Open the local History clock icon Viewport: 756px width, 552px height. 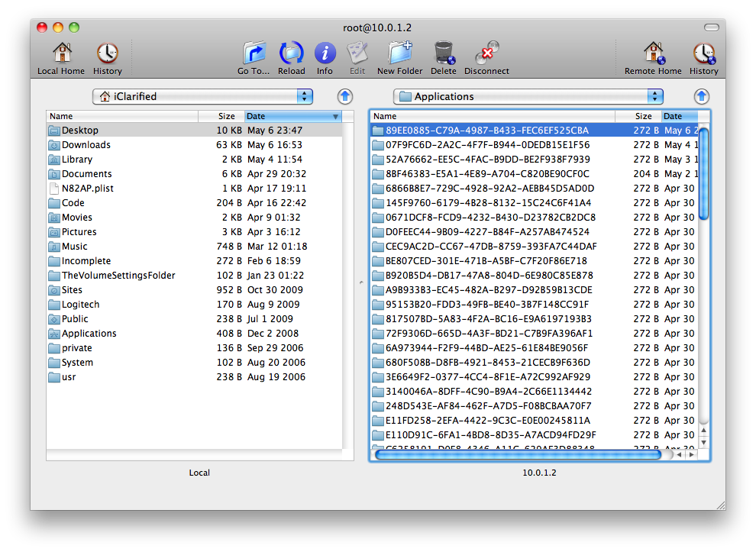point(107,54)
